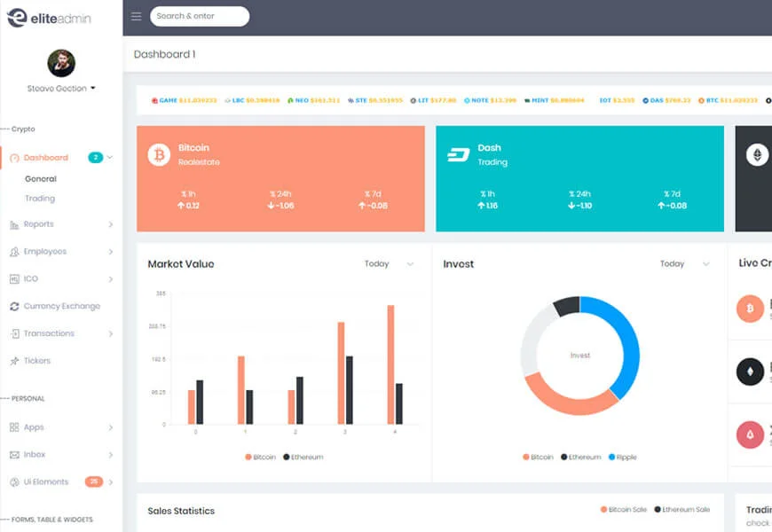Click the Tickers pin icon
The image size is (772, 532).
(x=14, y=361)
